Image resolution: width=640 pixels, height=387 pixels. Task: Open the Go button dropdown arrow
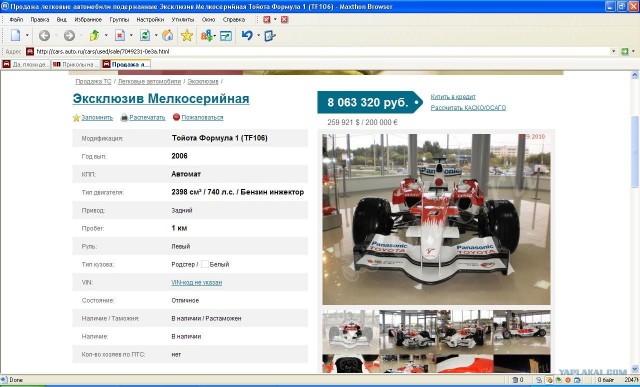[x=633, y=51]
